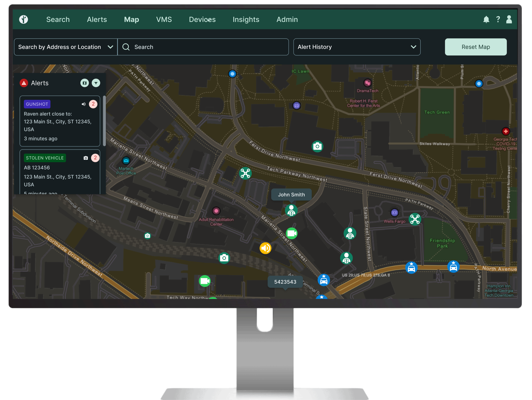
Task: Switch to the VMS tab
Action: pyautogui.click(x=164, y=19)
